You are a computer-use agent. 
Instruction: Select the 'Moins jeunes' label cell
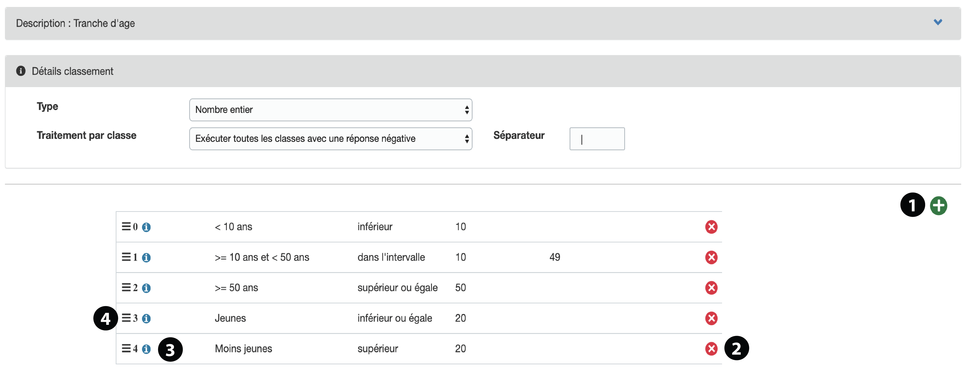click(x=243, y=349)
